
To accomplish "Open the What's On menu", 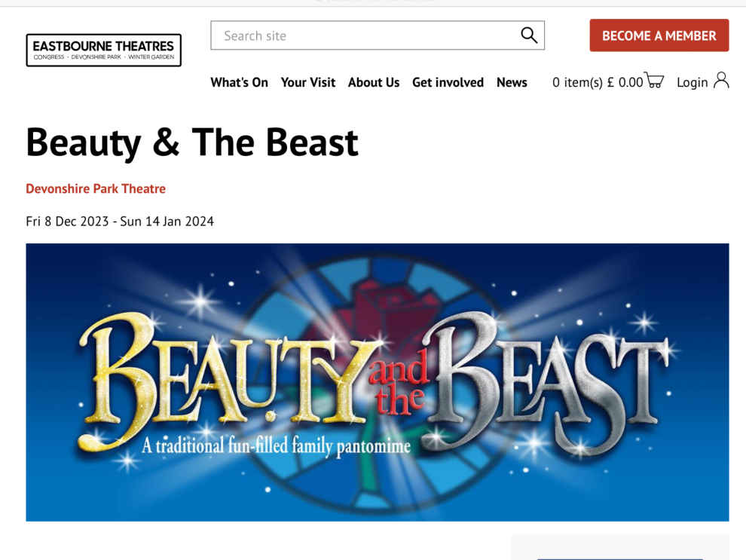I will tap(239, 82).
